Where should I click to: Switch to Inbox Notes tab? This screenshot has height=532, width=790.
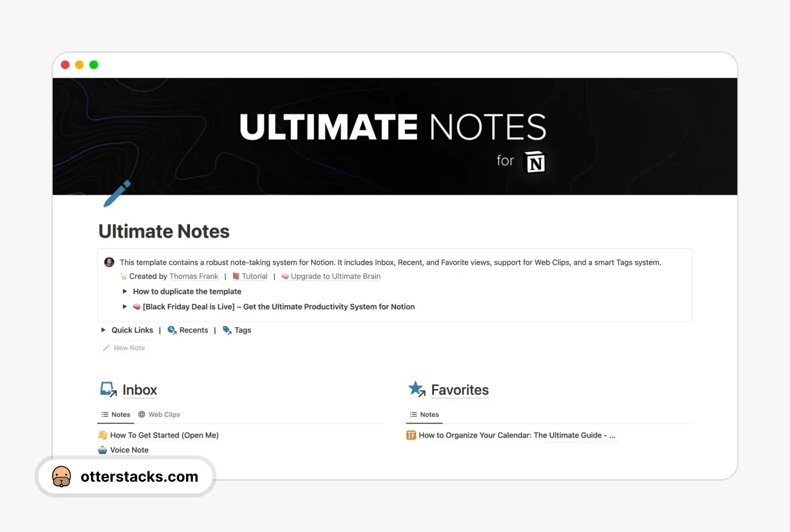(x=116, y=414)
